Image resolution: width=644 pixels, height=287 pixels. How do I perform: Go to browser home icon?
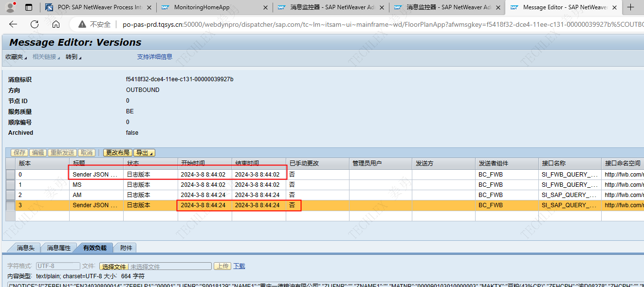click(56, 24)
